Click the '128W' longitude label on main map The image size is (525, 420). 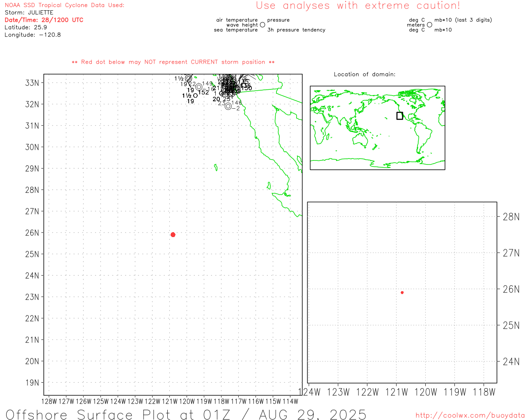[x=49, y=402]
